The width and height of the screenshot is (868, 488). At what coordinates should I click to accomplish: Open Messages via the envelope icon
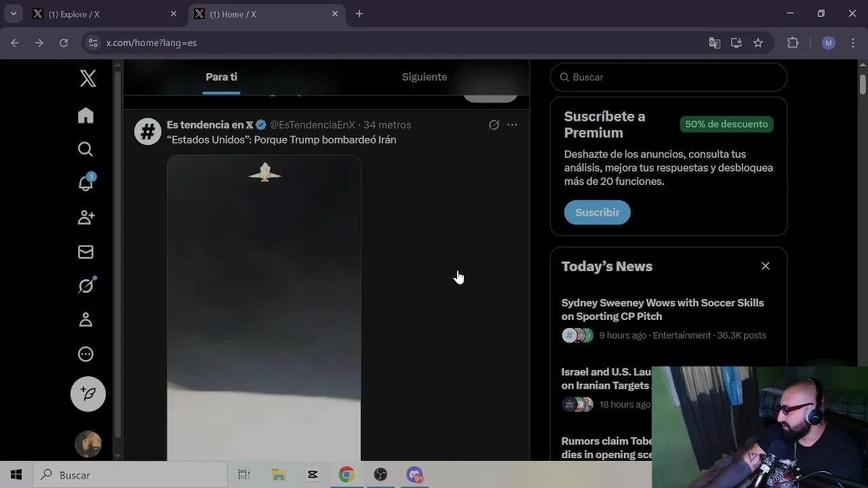click(x=85, y=252)
